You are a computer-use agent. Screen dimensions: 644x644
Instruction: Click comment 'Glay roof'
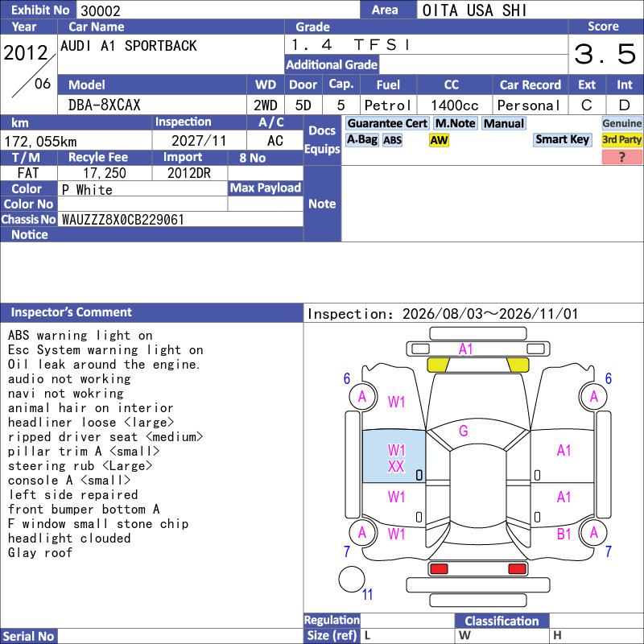40,553
